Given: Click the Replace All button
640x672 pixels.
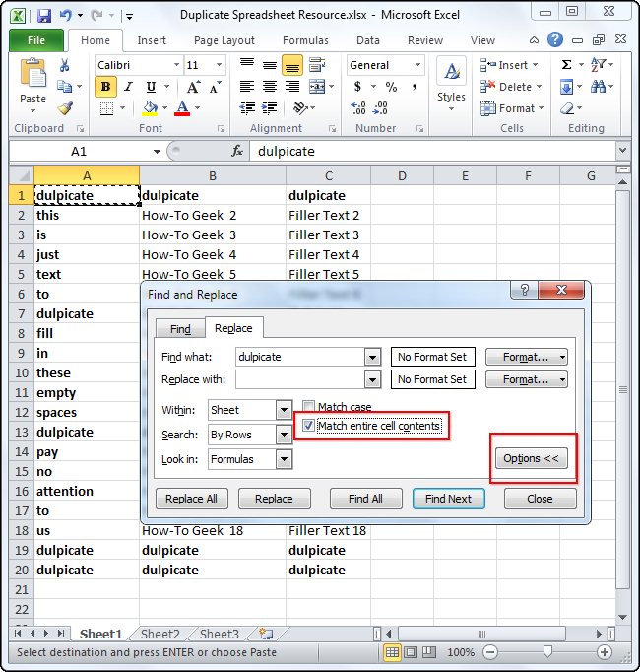Looking at the screenshot, I should (x=191, y=499).
